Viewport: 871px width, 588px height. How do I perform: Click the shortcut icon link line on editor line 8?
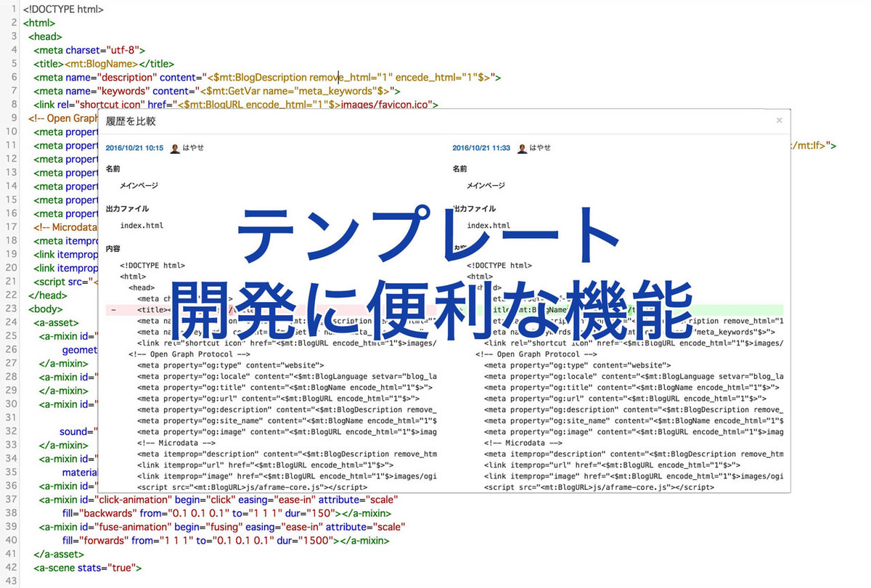tap(236, 105)
